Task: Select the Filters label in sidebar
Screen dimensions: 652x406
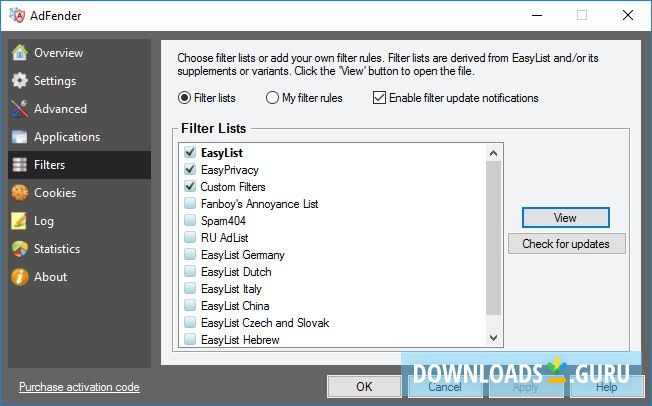Action: click(x=49, y=165)
